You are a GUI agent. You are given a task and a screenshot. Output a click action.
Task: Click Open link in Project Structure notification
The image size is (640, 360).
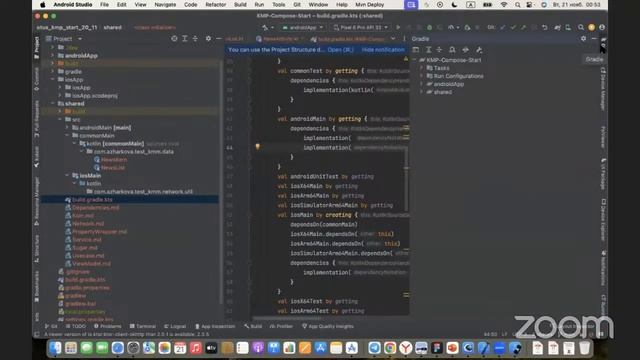(340, 50)
